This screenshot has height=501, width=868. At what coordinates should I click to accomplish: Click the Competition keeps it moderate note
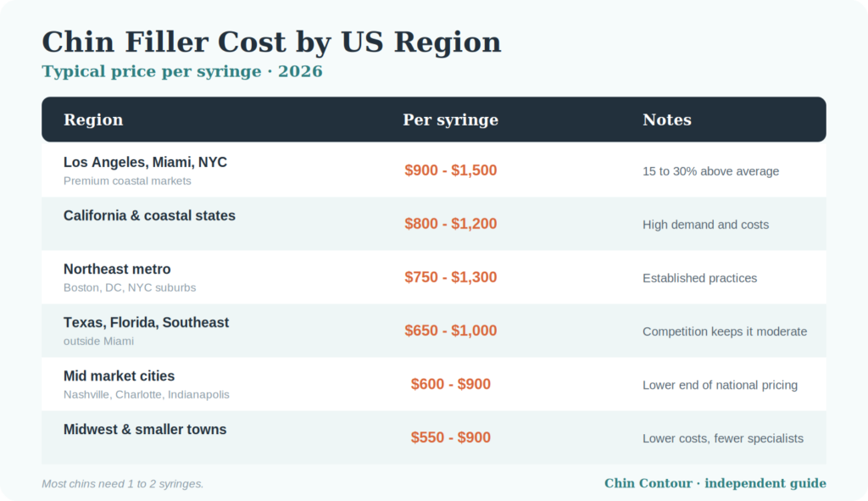tap(725, 331)
